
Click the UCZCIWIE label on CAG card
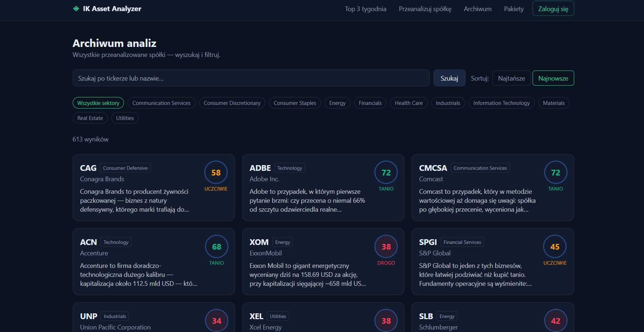pos(216,189)
